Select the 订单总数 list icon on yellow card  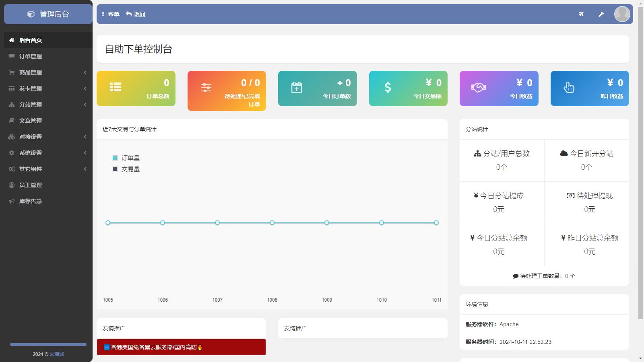pos(116,86)
